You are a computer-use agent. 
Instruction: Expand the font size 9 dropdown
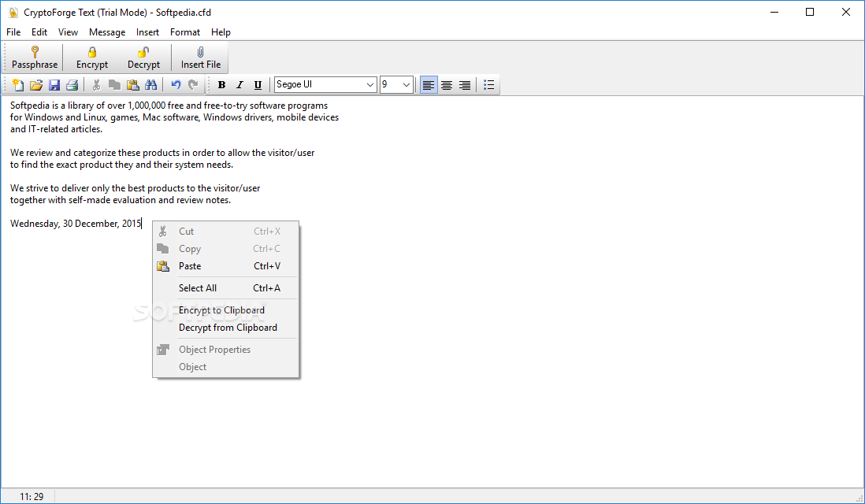[x=406, y=85]
